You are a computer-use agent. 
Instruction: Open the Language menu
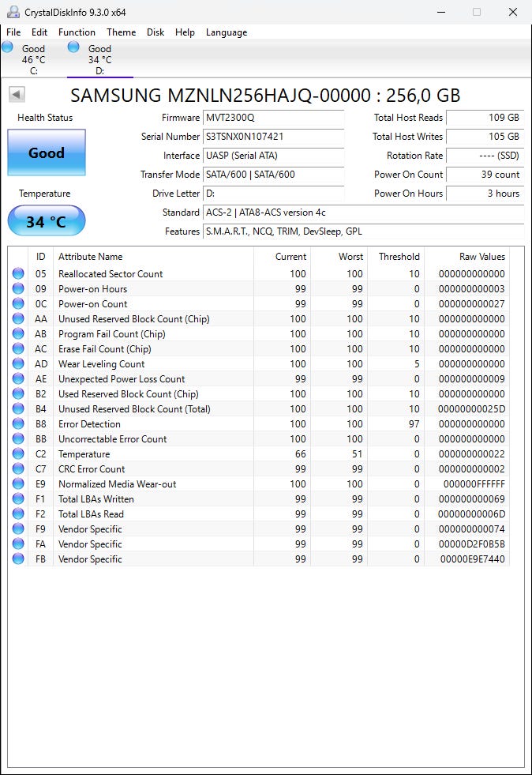(x=227, y=32)
